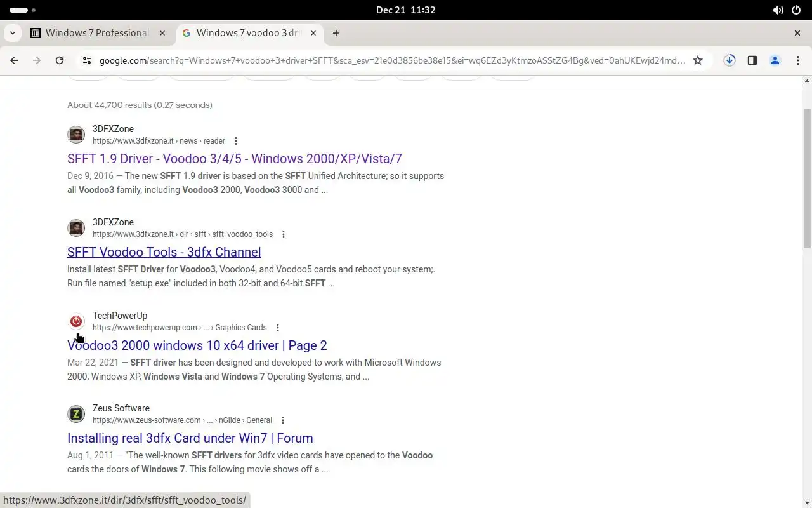812x508 pixels.
Task: Click the Zeus Software site name
Action: pyautogui.click(x=121, y=408)
